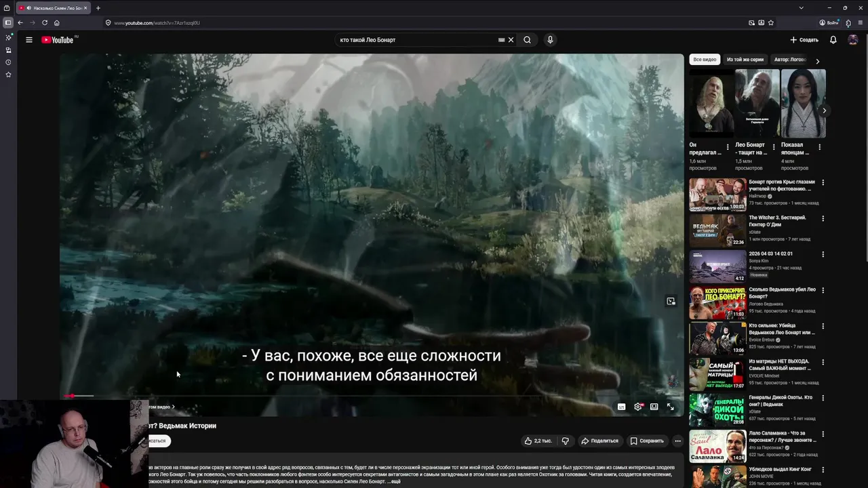Open the AI sparkle icon in browser sidebar
868x488 pixels.
pyautogui.click(x=8, y=38)
